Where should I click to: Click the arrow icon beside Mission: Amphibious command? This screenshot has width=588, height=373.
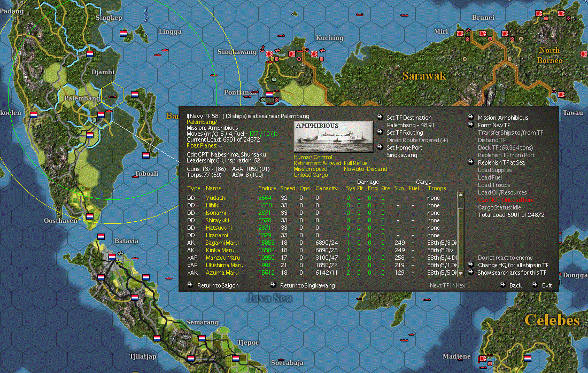[x=471, y=117]
